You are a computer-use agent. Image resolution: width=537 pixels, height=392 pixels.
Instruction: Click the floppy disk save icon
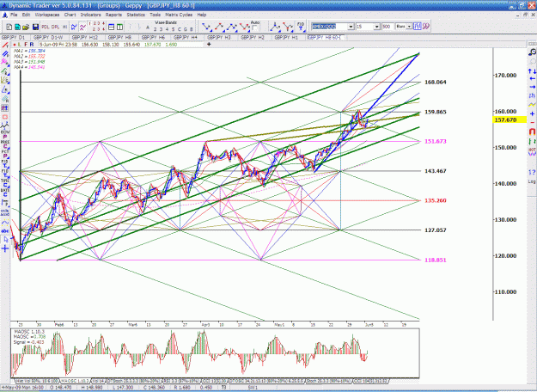click(35, 27)
